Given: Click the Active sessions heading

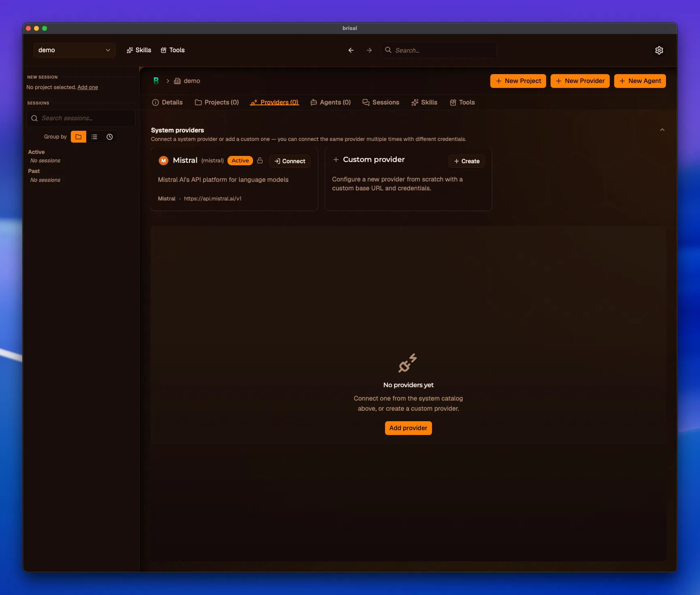Looking at the screenshot, I should pos(36,152).
